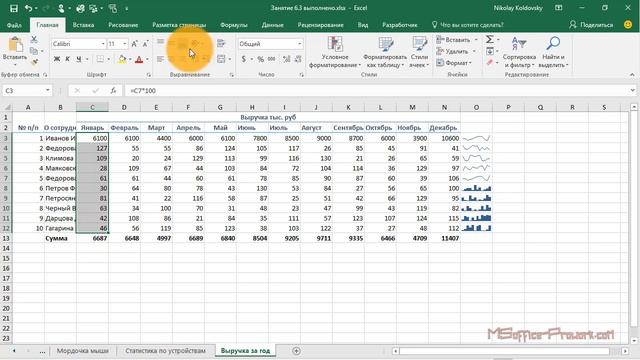Paste using the clipboard icon
This screenshot has width=640, height=360.
(15, 45)
